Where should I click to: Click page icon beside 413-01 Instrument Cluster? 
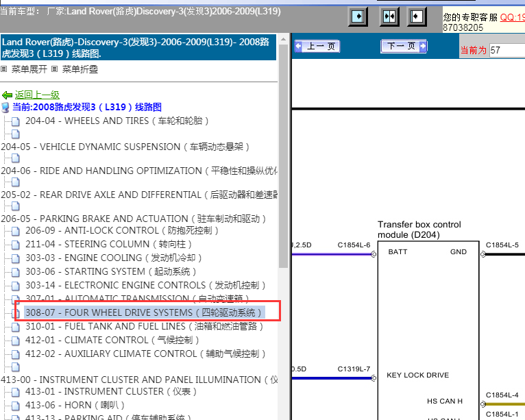pyautogui.click(x=15, y=392)
